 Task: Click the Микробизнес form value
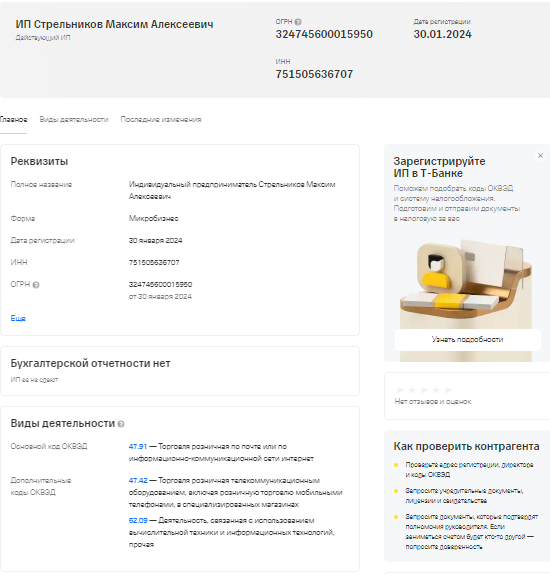(154, 219)
